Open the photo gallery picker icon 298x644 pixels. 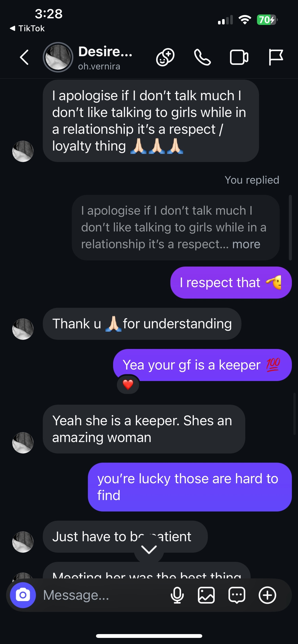coord(206,595)
